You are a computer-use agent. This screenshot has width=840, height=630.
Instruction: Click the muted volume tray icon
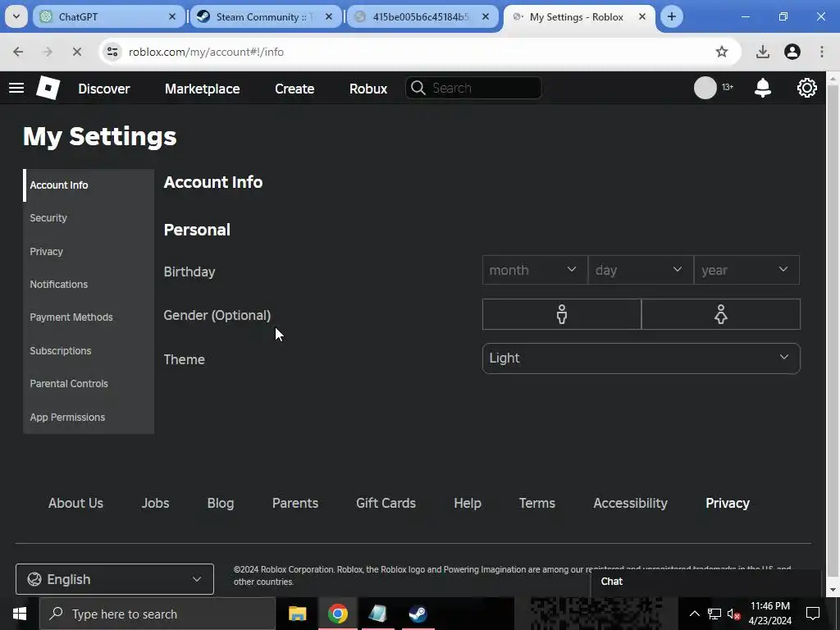[x=733, y=614]
